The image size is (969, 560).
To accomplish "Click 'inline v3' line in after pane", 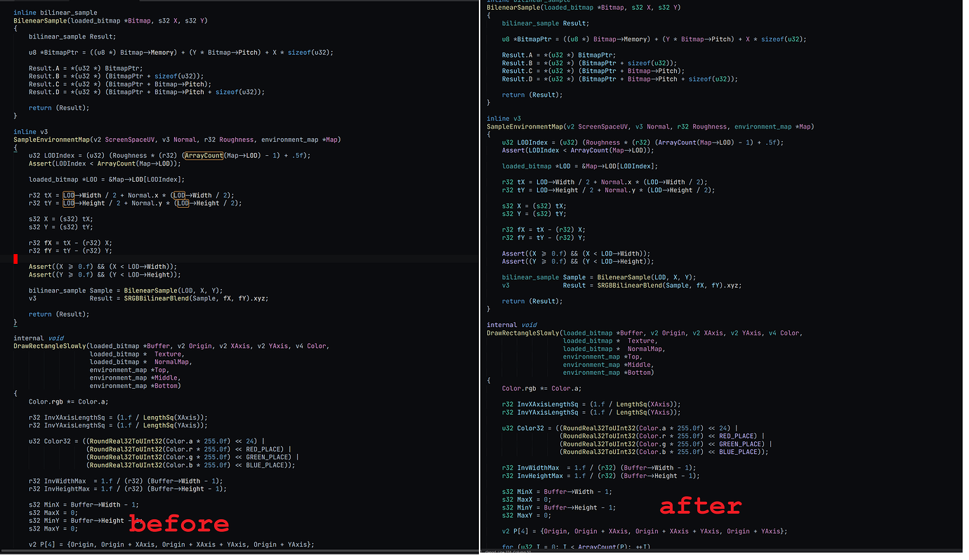I will coord(504,119).
